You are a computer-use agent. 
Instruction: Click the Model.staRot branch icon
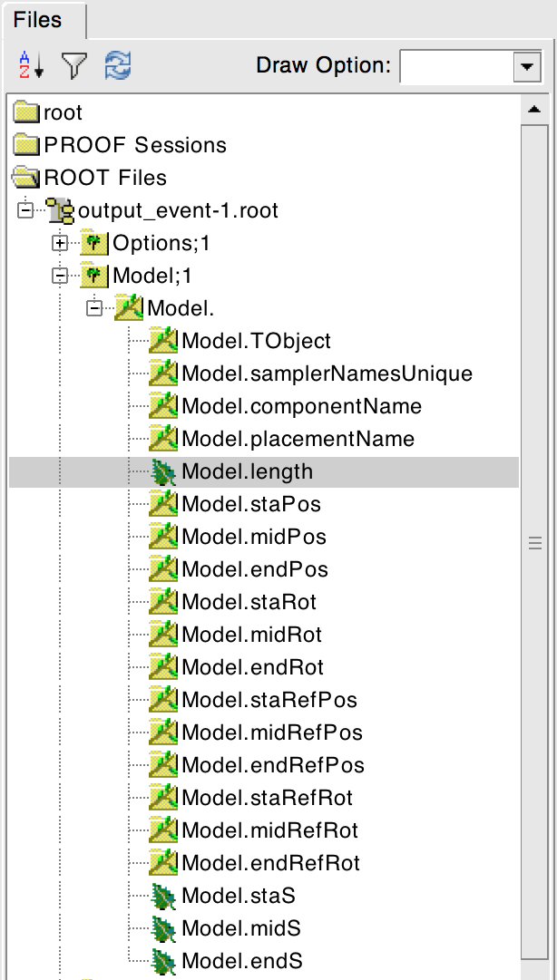coord(163,601)
